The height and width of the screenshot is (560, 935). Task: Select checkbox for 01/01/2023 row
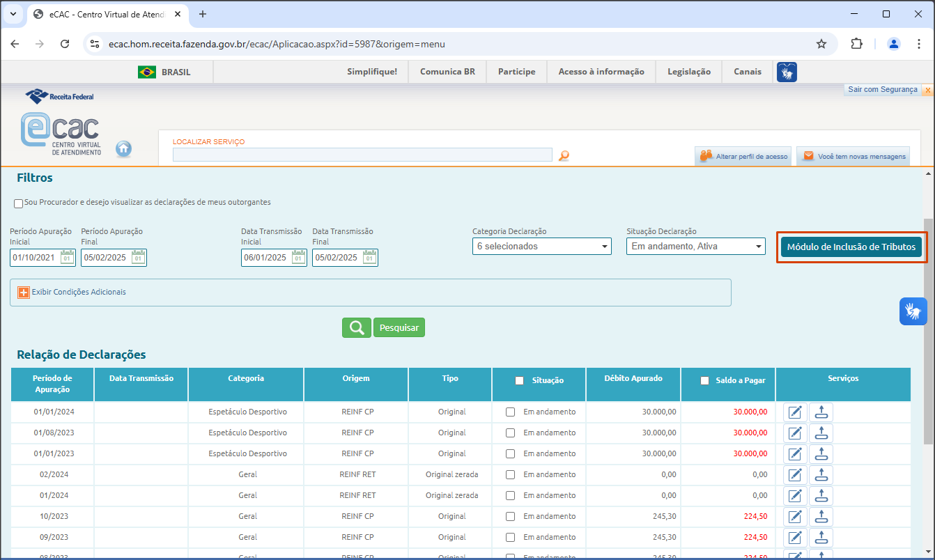click(511, 453)
